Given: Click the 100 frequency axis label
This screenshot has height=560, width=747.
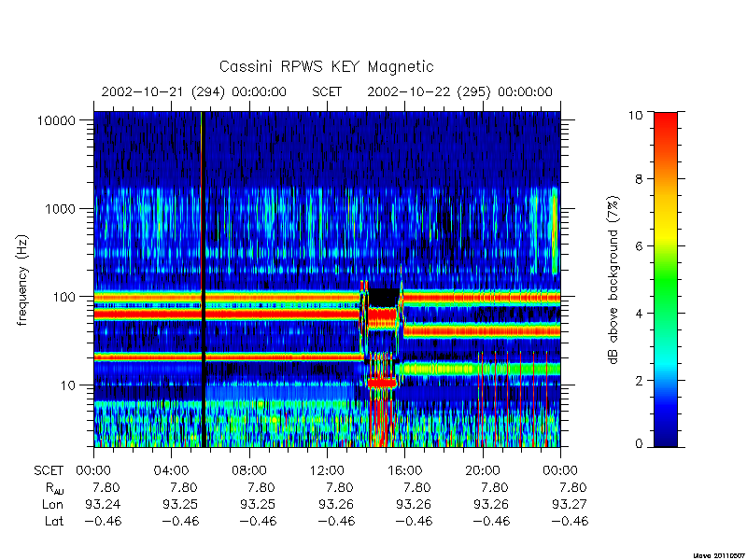Looking at the screenshot, I should coord(64,297).
